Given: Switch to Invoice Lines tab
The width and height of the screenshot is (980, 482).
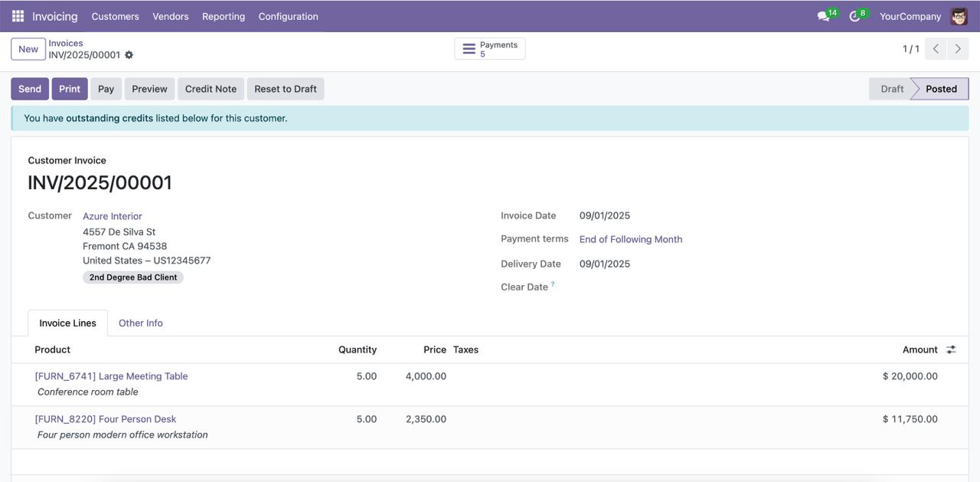Looking at the screenshot, I should click(x=68, y=323).
